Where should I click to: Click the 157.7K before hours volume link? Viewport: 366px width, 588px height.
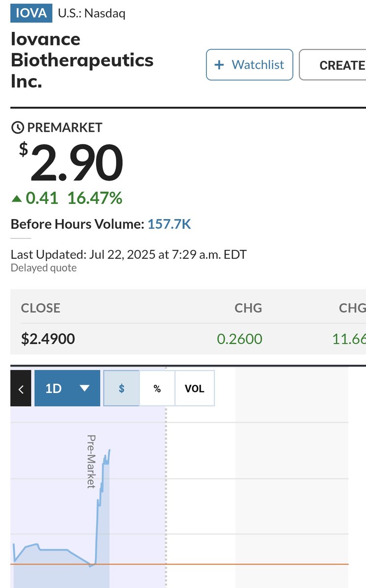(169, 225)
